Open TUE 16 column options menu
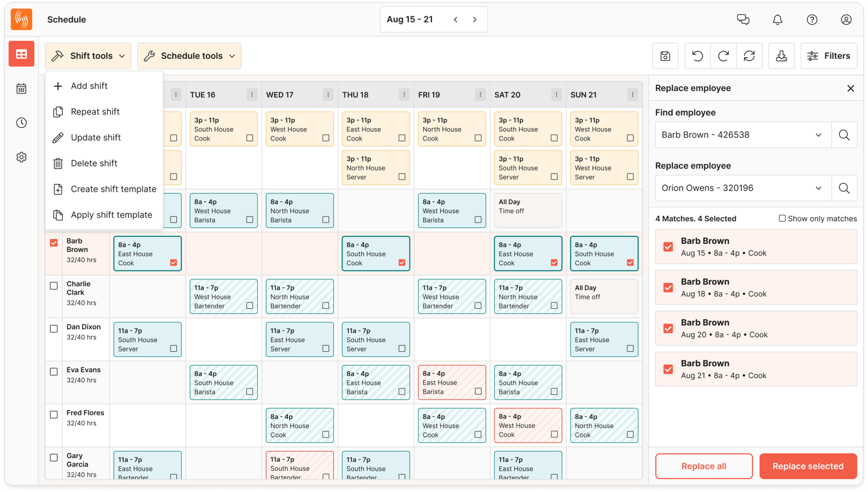Image resolution: width=868 pixels, height=492 pixels. [252, 95]
